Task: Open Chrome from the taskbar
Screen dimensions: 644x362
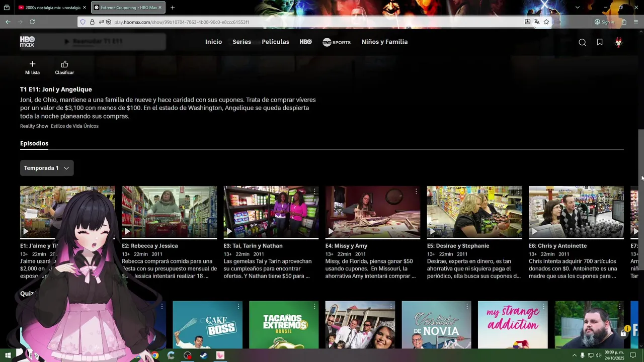Action: [155, 355]
